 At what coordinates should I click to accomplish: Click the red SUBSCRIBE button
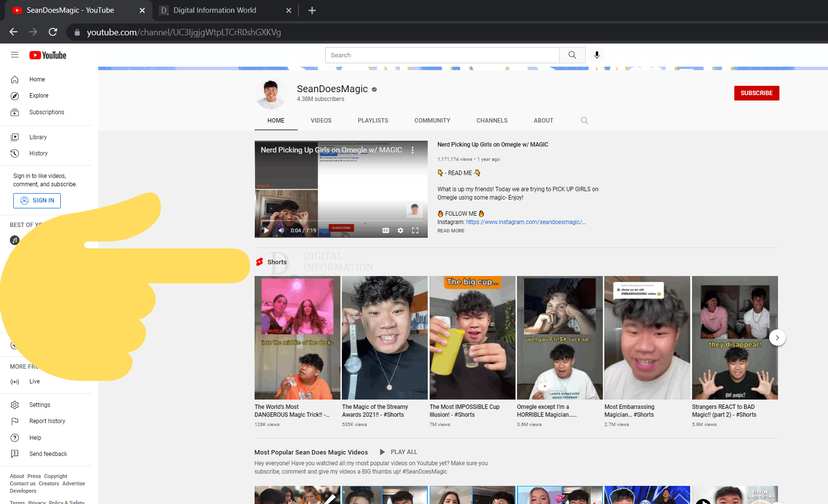(x=756, y=93)
